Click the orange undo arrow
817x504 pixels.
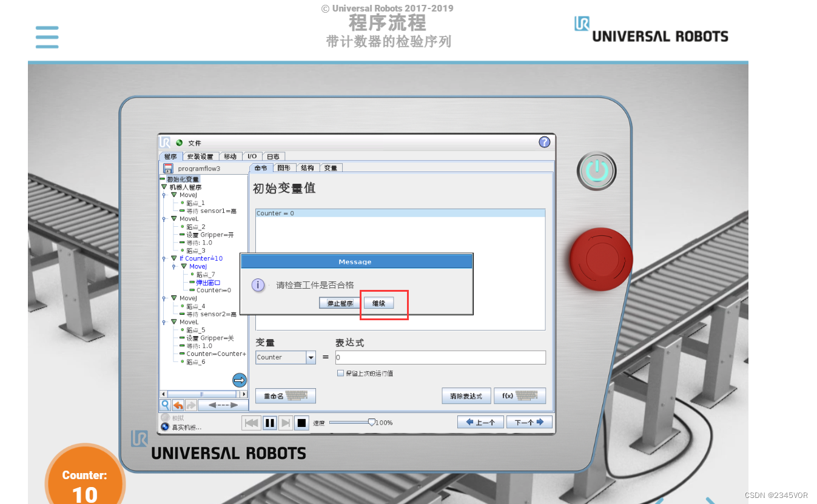(178, 405)
